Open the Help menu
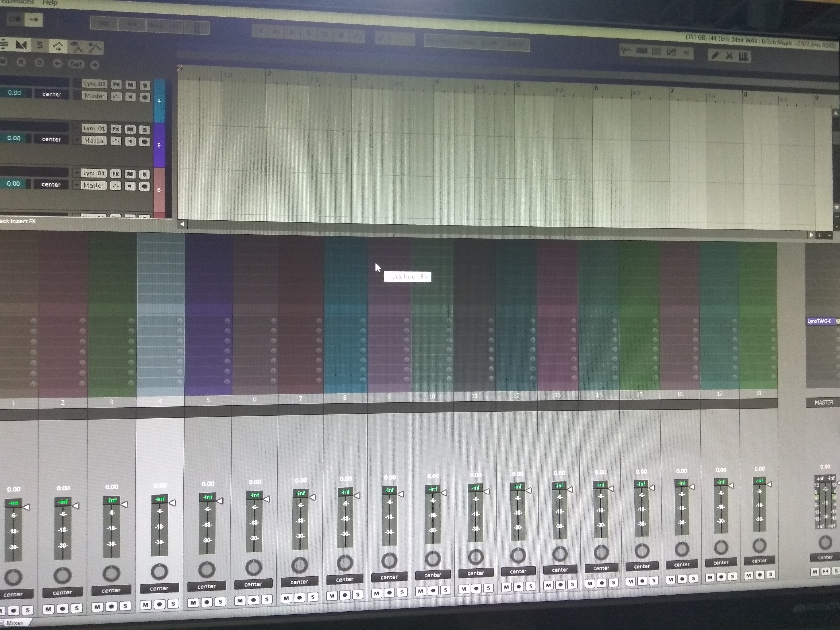This screenshot has height=630, width=840. coord(50,3)
